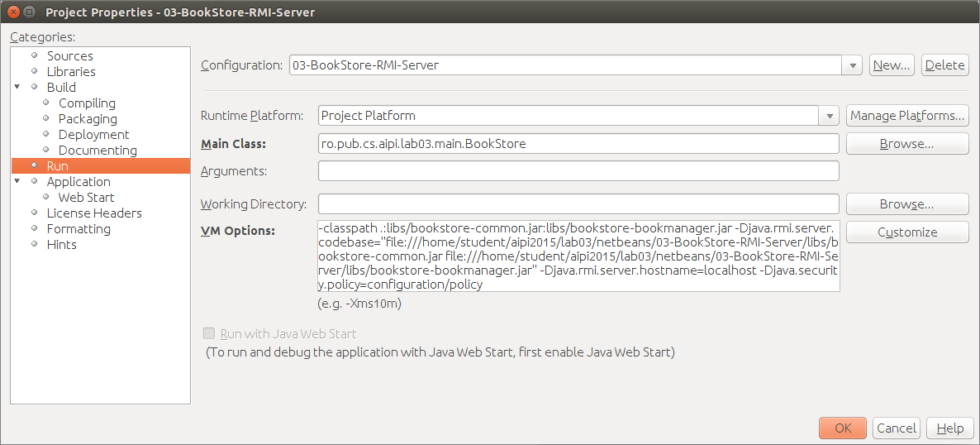
Task: Click the Libraries tree bullet icon
Action: tap(34, 71)
